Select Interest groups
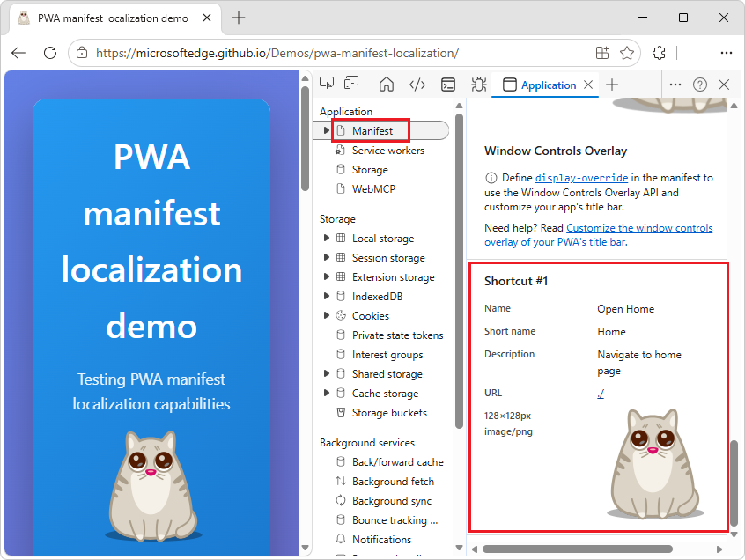The height and width of the screenshot is (560, 745). (x=387, y=355)
